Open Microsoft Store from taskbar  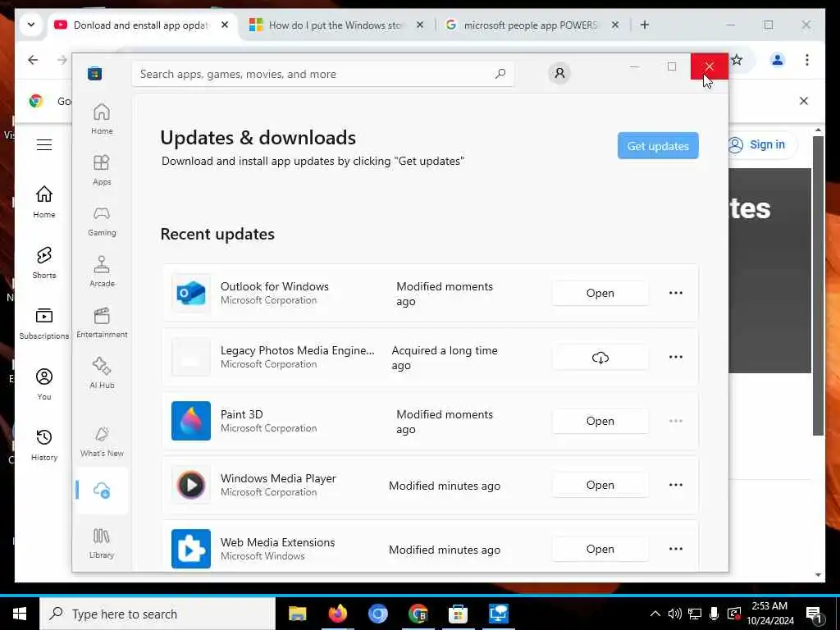click(458, 614)
